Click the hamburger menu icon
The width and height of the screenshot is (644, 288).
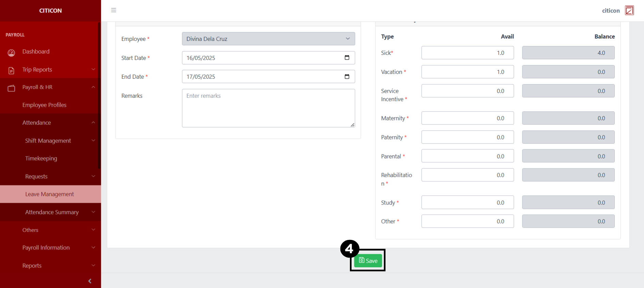(x=114, y=10)
